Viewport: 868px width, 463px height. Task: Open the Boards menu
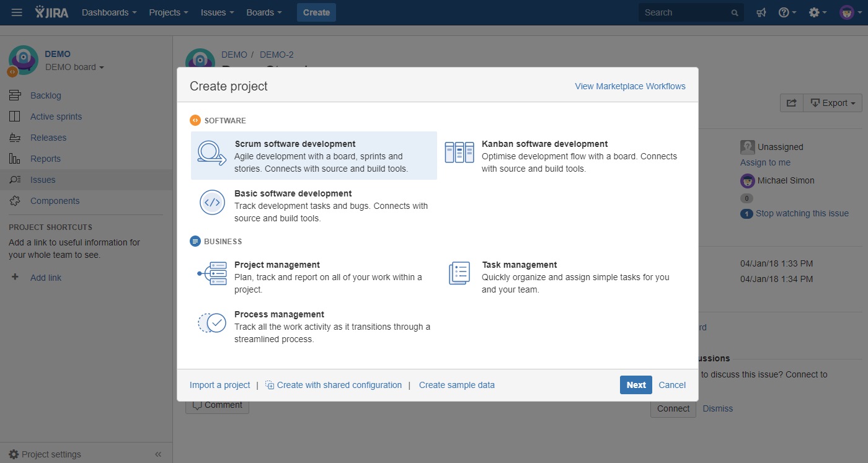pos(263,12)
